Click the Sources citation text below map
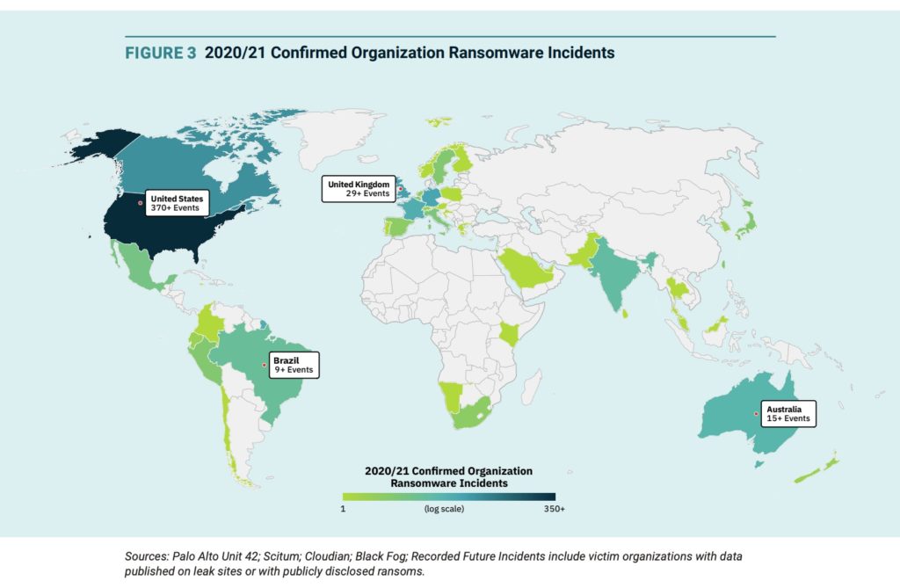The image size is (900, 588). coord(435,565)
